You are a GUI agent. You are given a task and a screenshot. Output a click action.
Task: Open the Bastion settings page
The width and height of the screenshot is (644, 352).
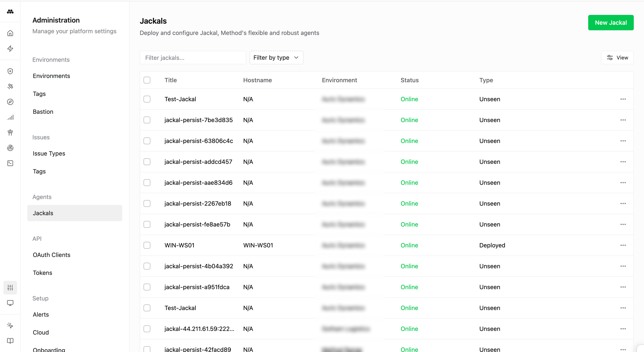43,112
